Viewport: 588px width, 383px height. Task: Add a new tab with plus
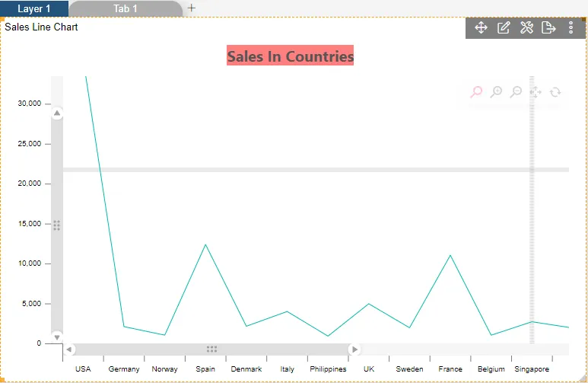point(192,8)
